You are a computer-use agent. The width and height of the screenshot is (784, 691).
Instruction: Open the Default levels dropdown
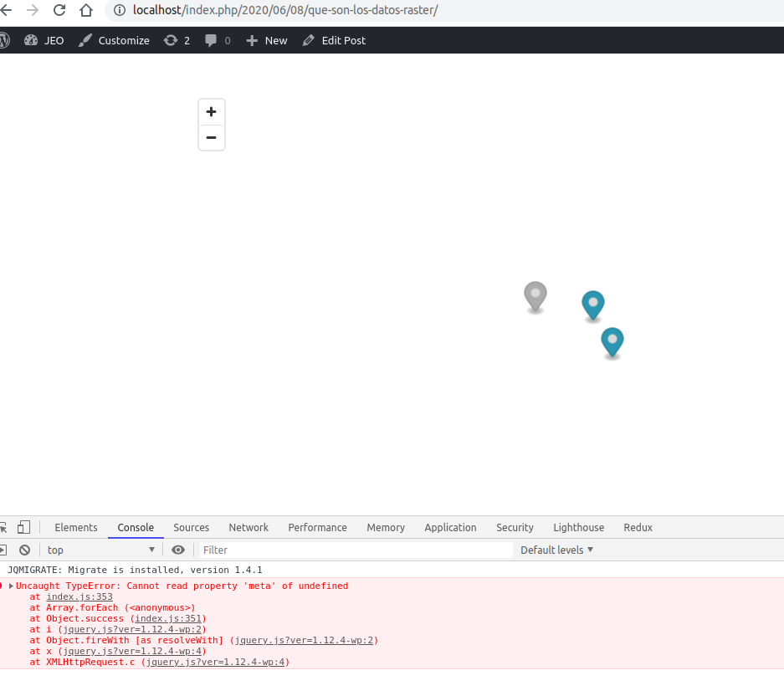click(557, 550)
